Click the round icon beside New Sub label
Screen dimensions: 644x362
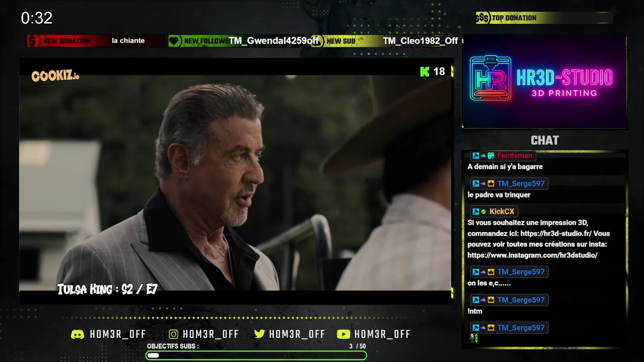pos(316,41)
